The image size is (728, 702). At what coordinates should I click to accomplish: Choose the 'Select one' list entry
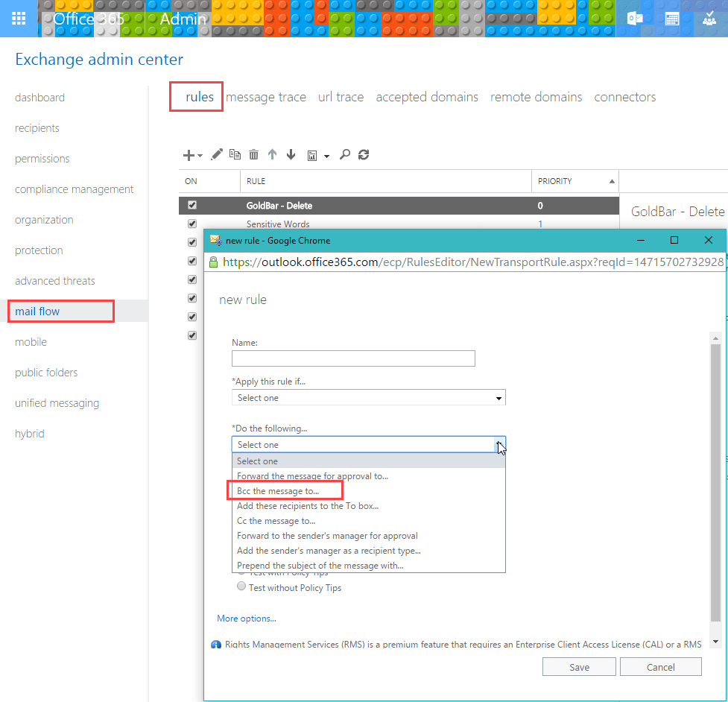[x=369, y=461]
